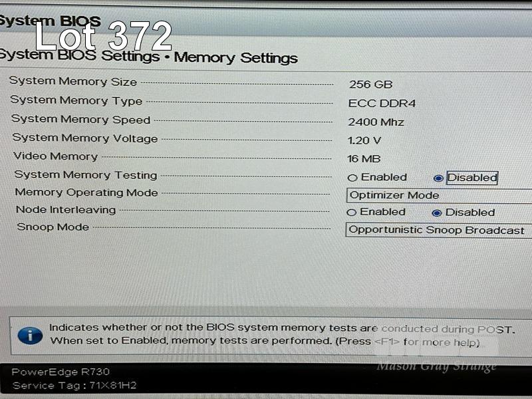Viewport: 532px width, 399px height.
Task: Click the System Memory Voltage label
Action: pos(85,138)
